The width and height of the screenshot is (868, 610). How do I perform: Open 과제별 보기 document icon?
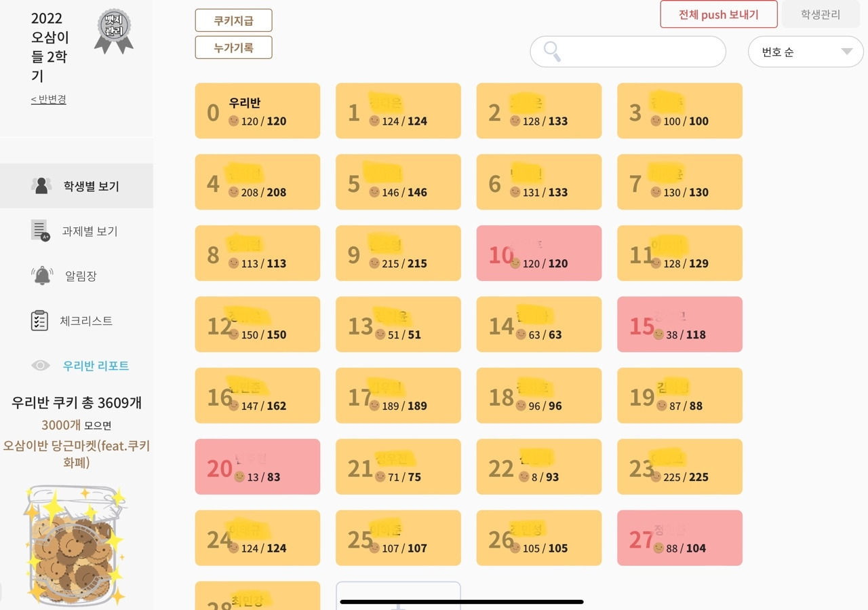click(x=41, y=231)
